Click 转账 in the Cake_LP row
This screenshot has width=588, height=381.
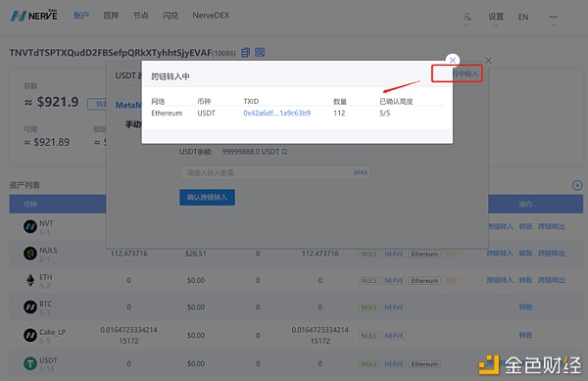click(x=525, y=335)
